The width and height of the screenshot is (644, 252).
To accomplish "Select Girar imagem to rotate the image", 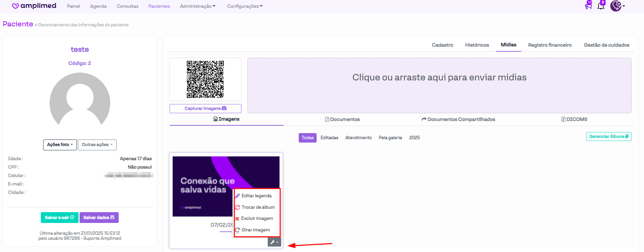I will tap(256, 230).
